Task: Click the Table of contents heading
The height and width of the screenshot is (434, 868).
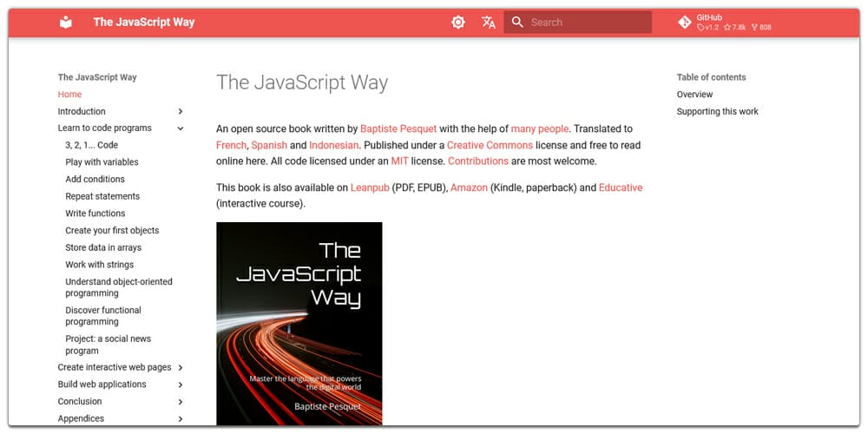Action: (x=712, y=77)
